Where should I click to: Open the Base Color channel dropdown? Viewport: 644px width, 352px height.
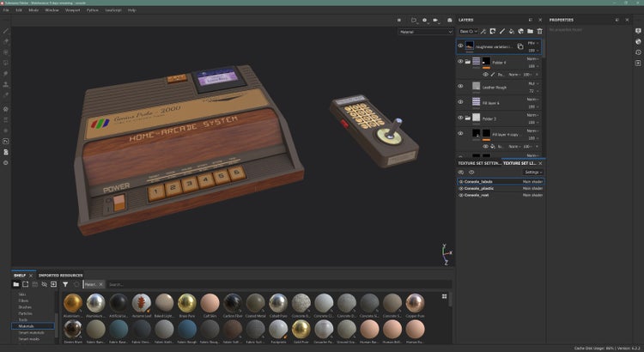tap(468, 31)
